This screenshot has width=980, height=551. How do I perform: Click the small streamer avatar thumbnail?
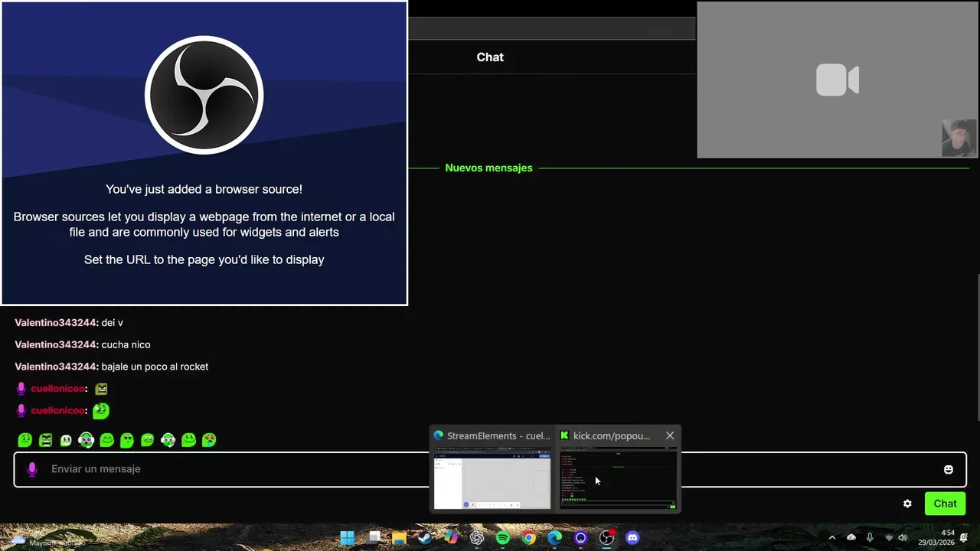point(959,138)
